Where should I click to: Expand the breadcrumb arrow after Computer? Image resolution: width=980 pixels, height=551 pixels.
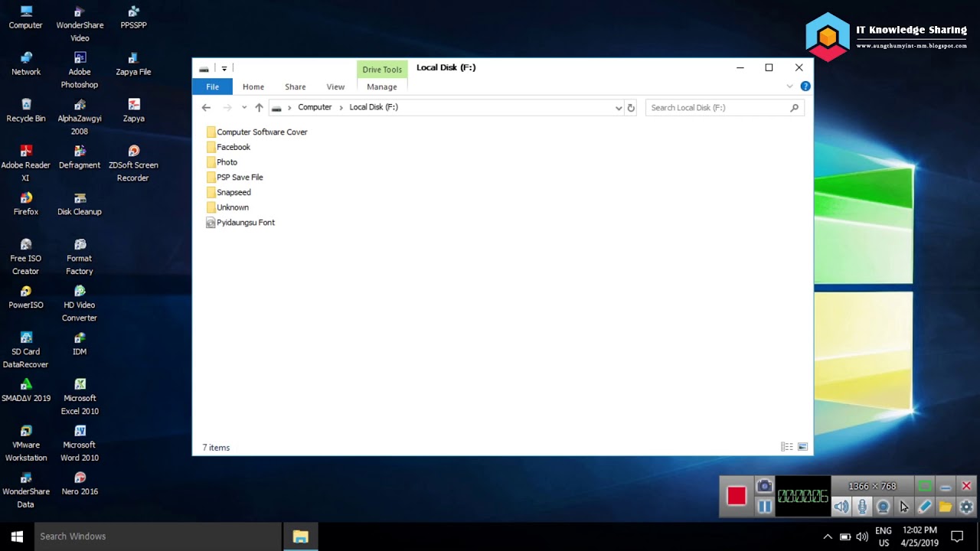pos(341,108)
